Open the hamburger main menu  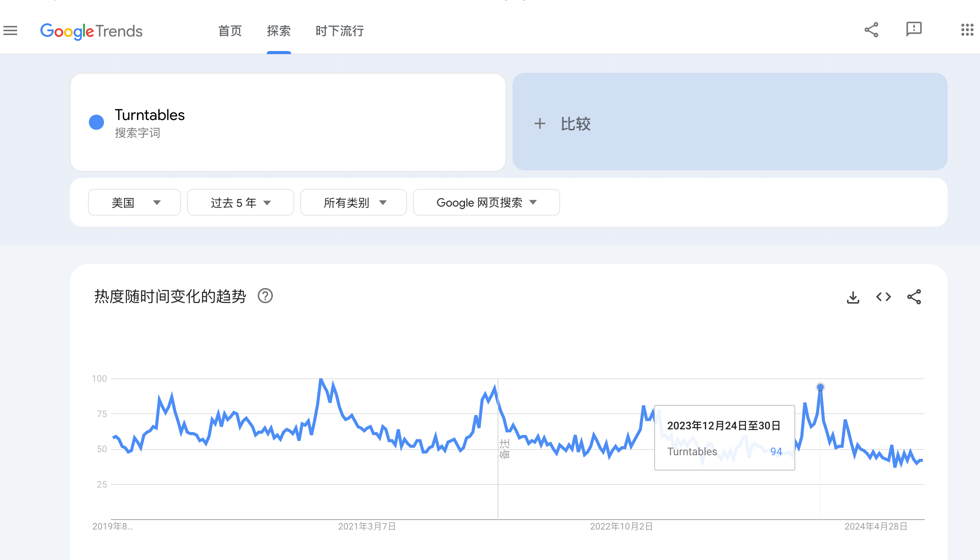coord(10,30)
